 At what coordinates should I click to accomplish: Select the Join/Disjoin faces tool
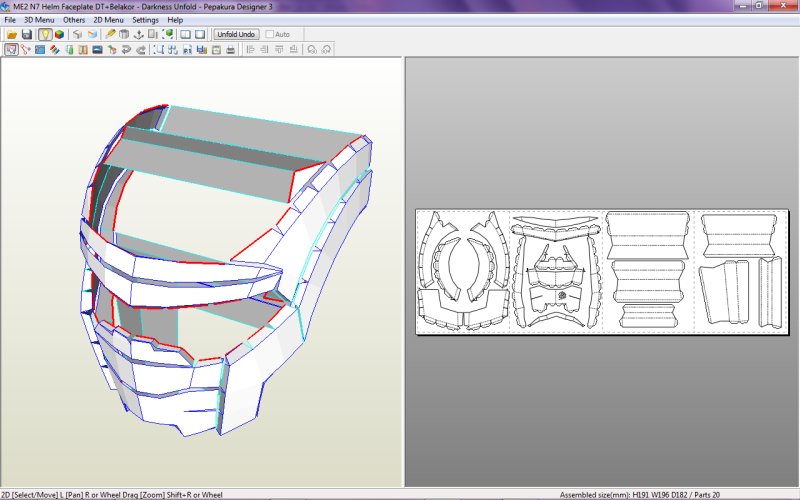[26, 49]
